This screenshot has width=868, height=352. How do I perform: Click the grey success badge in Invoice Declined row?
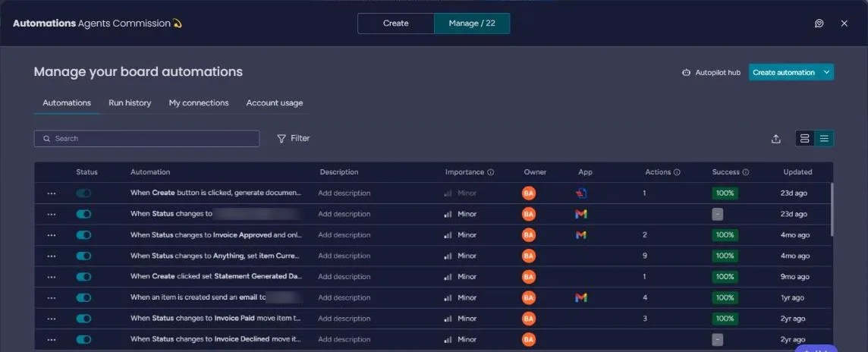click(x=718, y=339)
